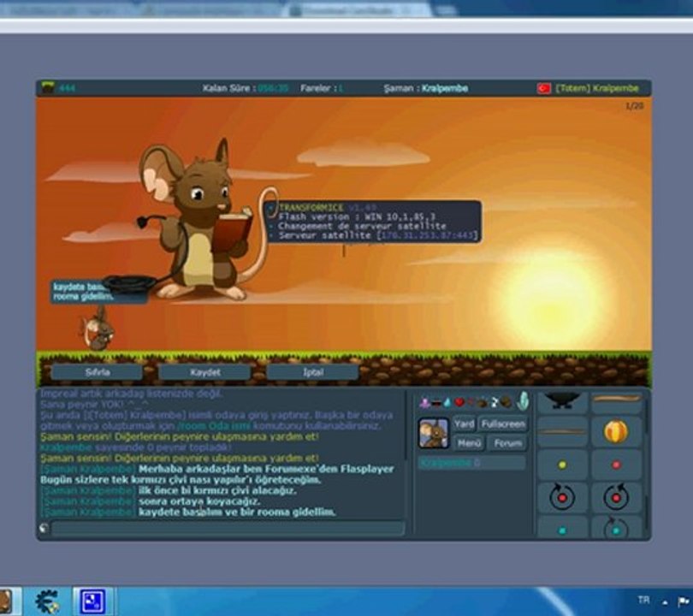Pick the red counter-clockwise rotating motor anchor
The height and width of the screenshot is (616, 693).
616,498
